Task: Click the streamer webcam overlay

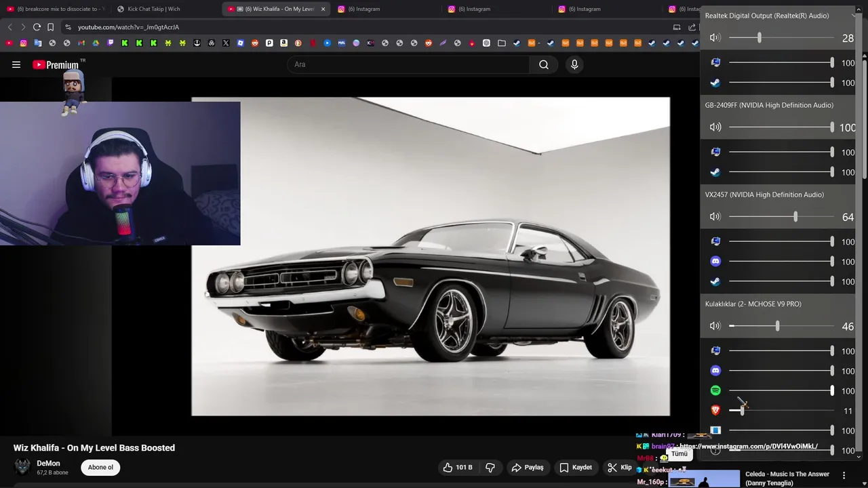Action: 120,174
